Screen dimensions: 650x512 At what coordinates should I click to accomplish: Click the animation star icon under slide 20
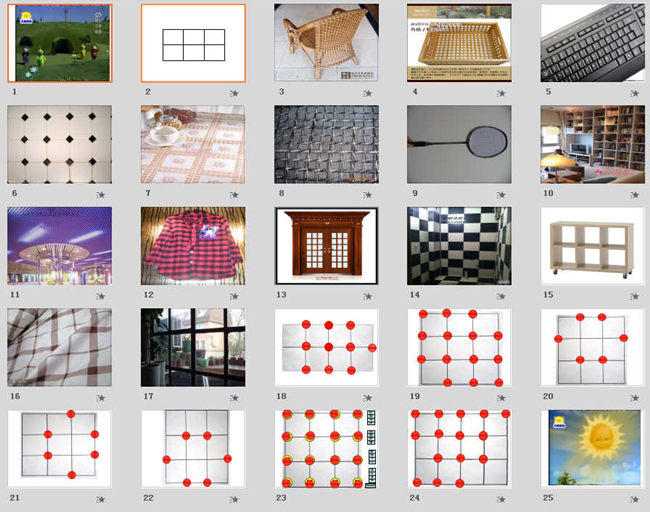[635, 398]
